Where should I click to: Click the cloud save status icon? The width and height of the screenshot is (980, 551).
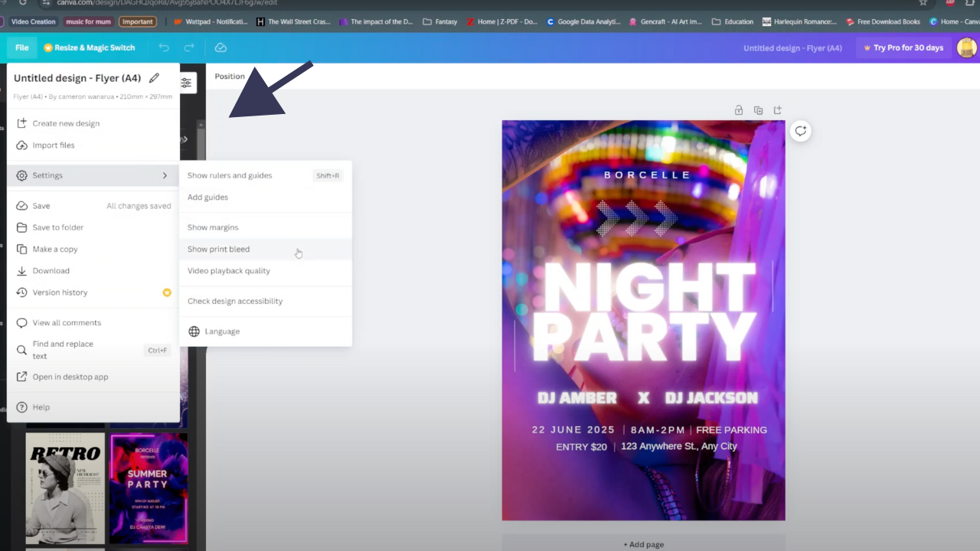pos(220,47)
